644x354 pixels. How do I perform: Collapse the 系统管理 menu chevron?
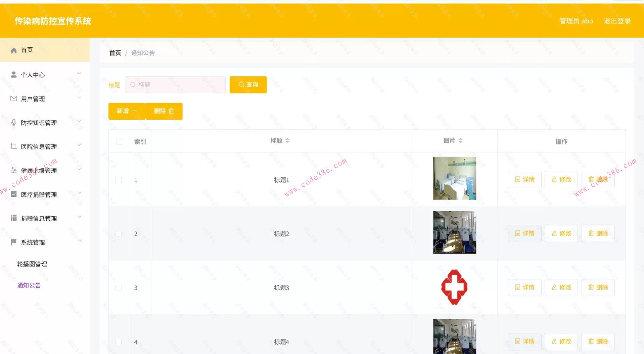click(x=80, y=241)
